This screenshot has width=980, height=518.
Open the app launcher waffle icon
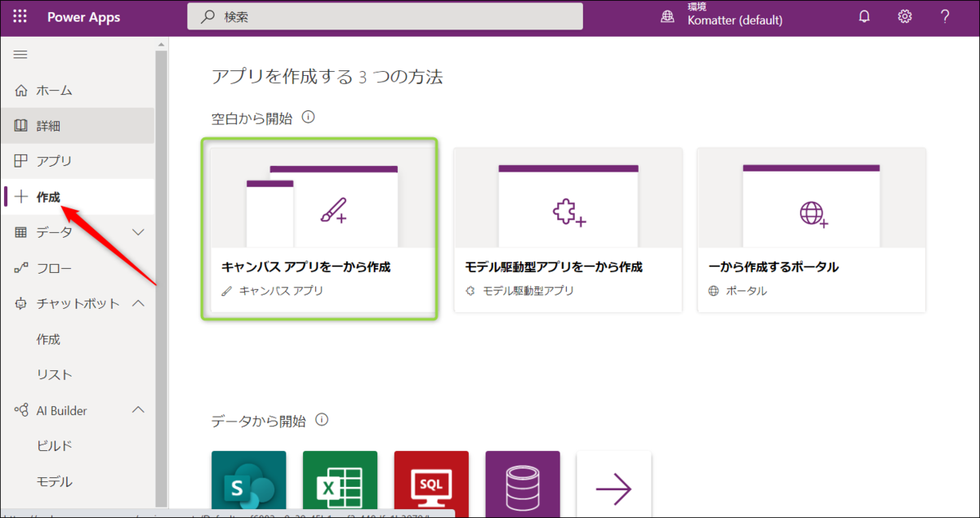pyautogui.click(x=20, y=16)
